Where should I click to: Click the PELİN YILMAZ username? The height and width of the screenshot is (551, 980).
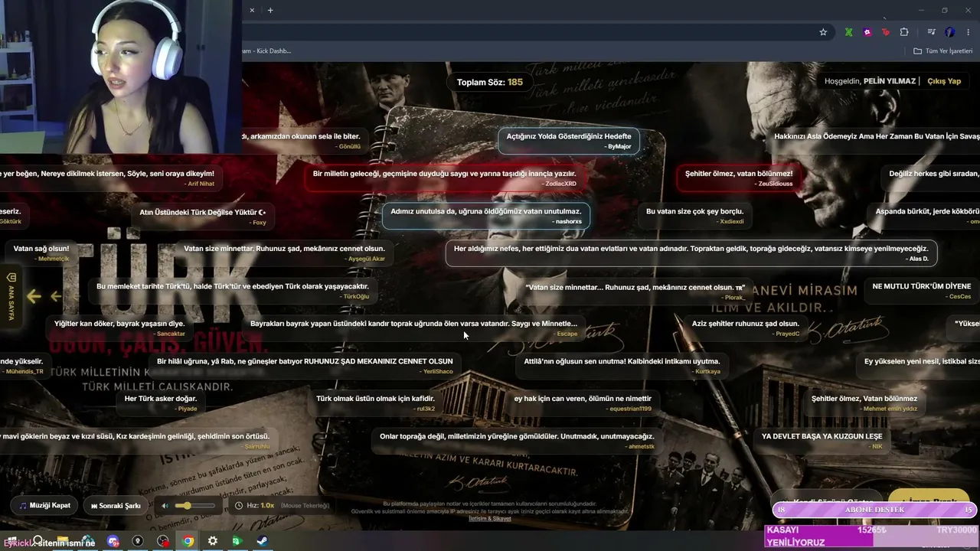pos(890,81)
